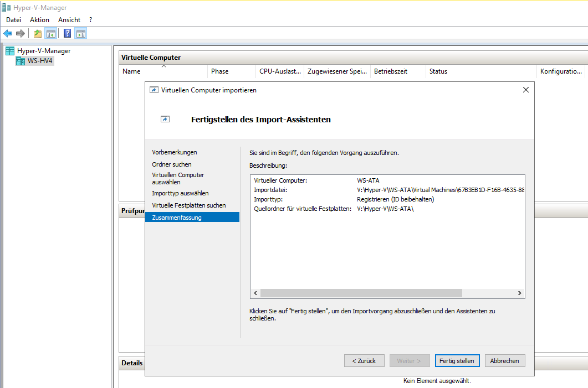Open the Datei menu
This screenshot has width=588, height=388.
click(x=13, y=20)
